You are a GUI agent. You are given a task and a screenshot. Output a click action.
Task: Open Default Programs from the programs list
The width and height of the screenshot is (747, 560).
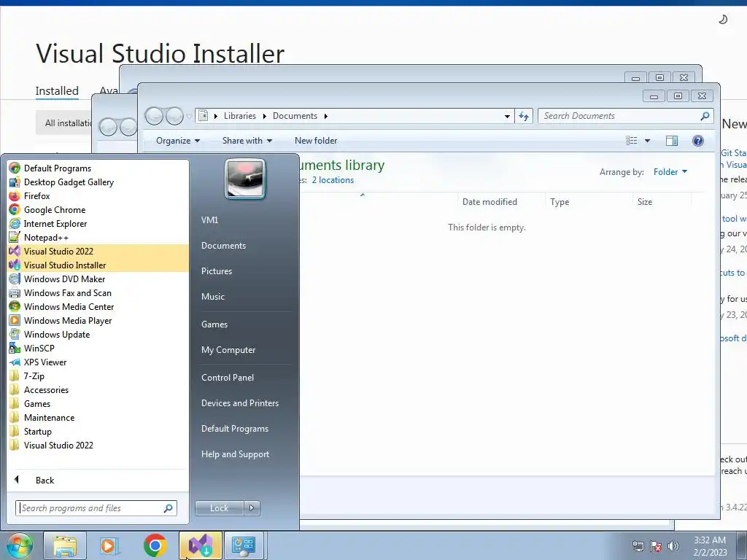98,168
